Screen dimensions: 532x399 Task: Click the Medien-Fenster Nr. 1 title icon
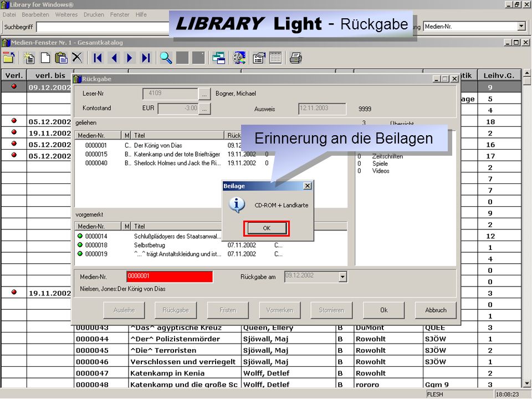6,43
